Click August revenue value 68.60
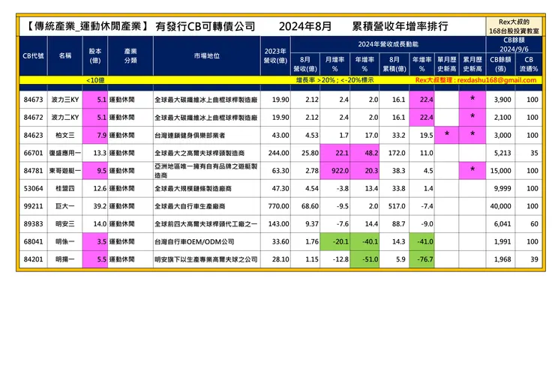 pyautogui.click(x=310, y=206)
